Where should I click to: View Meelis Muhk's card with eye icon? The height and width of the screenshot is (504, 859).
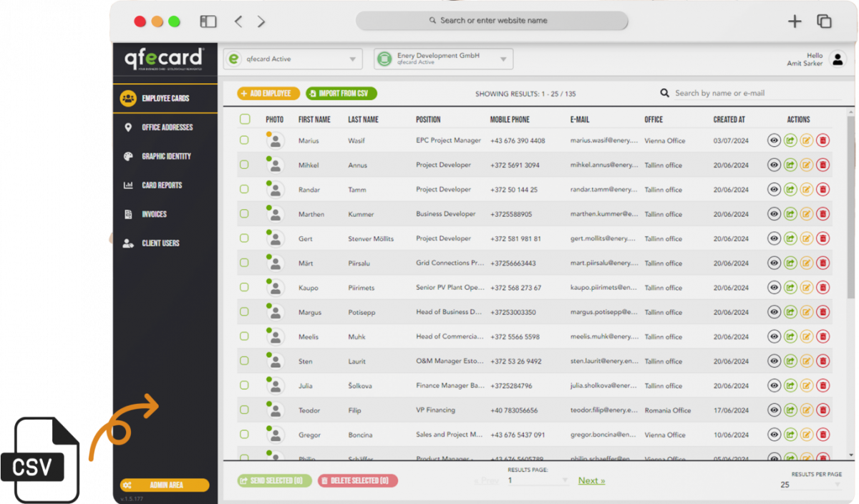[774, 336]
